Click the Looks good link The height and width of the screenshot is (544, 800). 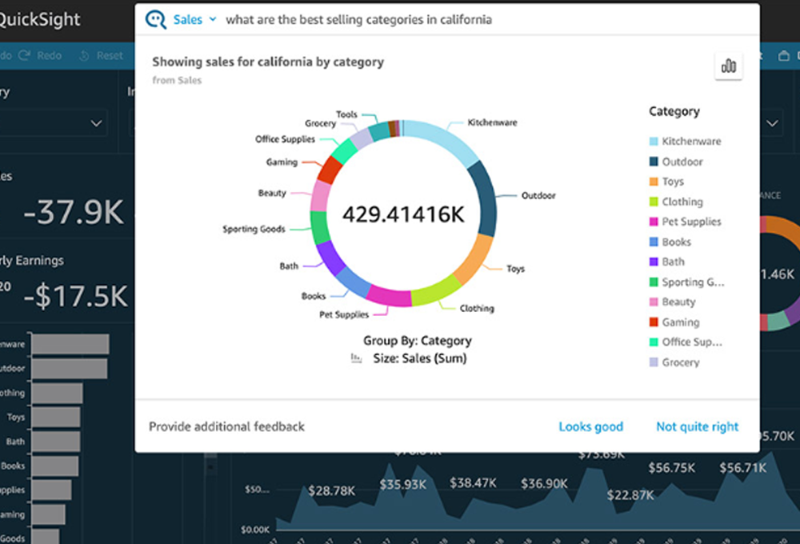coord(590,427)
